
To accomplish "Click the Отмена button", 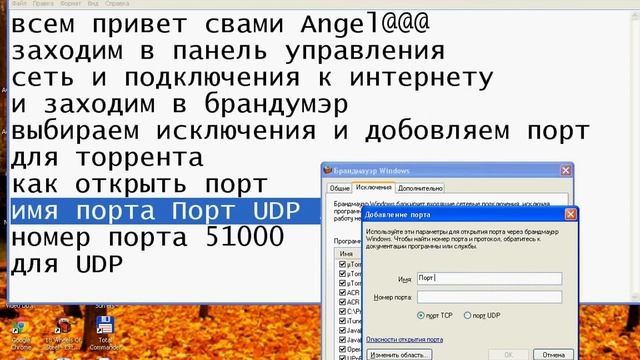I will pyautogui.click(x=553, y=354).
